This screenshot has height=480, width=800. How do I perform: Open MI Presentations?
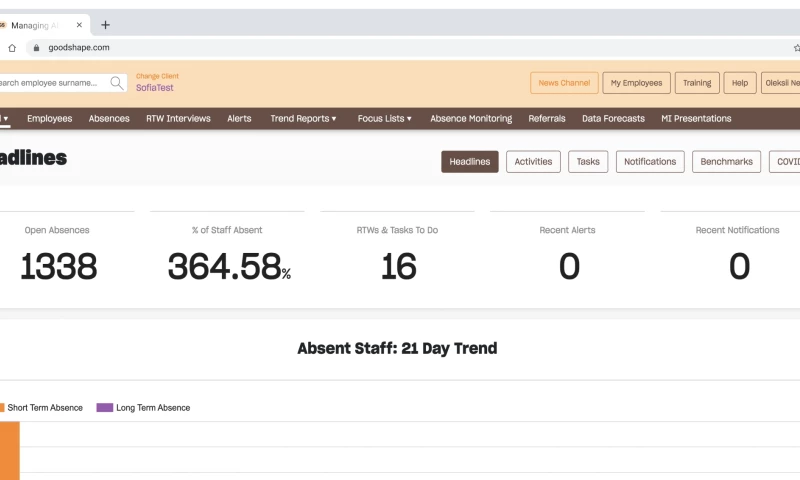click(696, 118)
